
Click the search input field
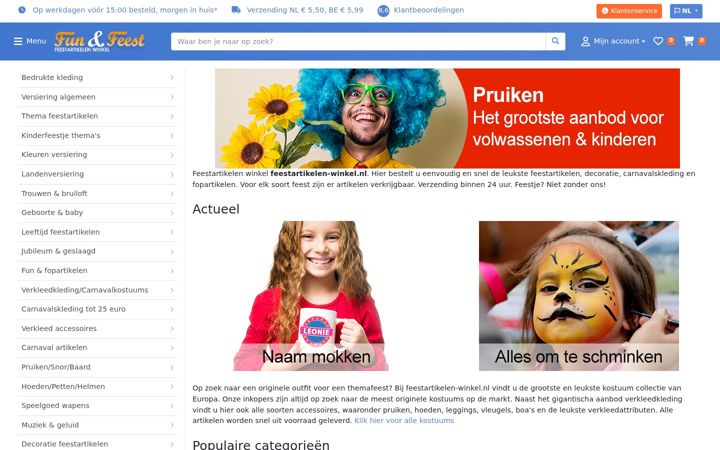pyautogui.click(x=358, y=41)
